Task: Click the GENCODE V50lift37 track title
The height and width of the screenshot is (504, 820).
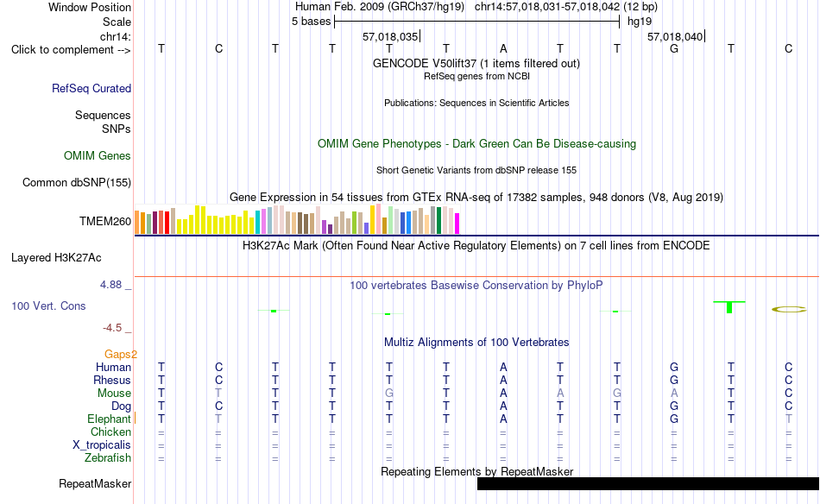Action: [x=476, y=63]
